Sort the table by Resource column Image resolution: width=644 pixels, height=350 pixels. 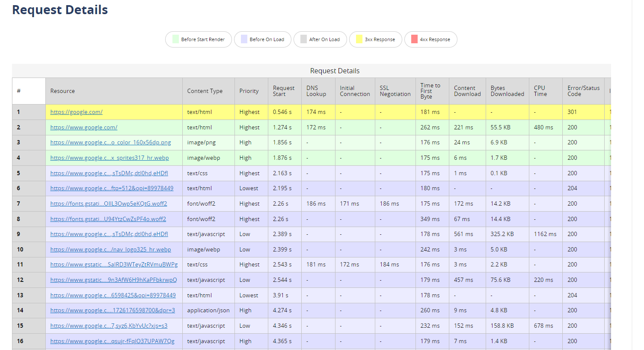point(62,91)
